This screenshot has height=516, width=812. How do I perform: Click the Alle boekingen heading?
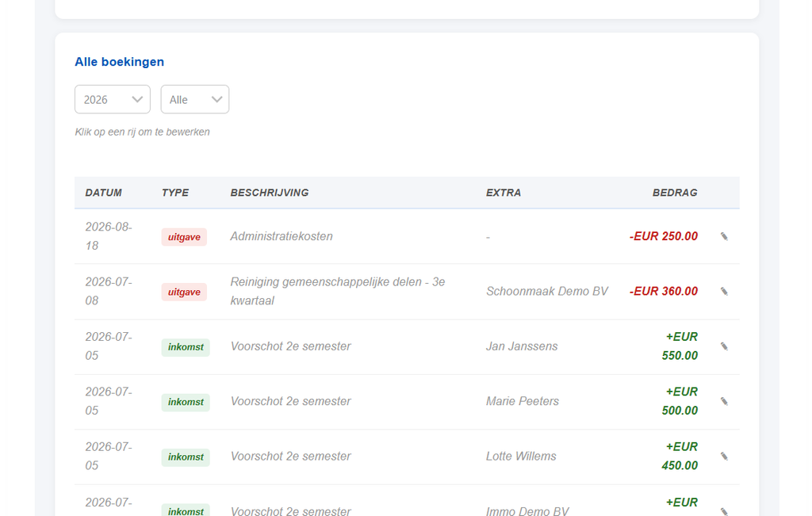(x=119, y=62)
